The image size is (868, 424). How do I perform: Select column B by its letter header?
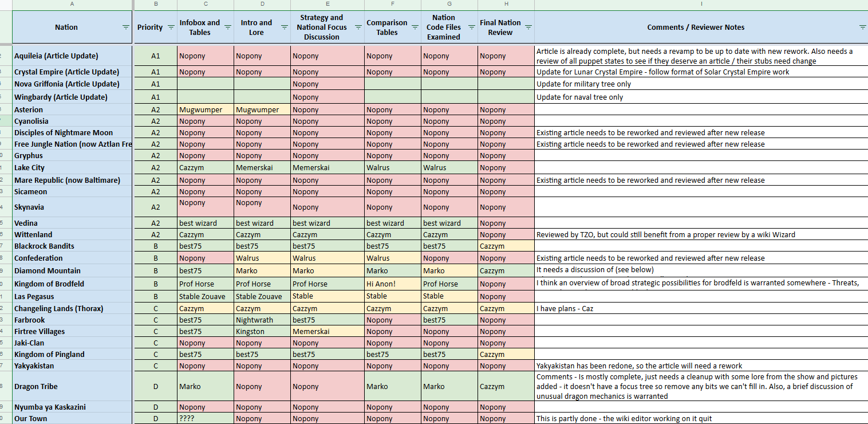click(156, 5)
